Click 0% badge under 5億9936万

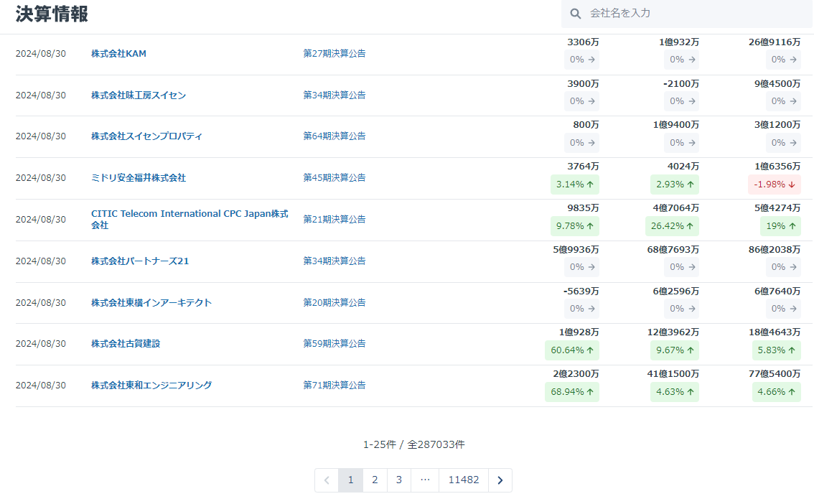pos(582,267)
